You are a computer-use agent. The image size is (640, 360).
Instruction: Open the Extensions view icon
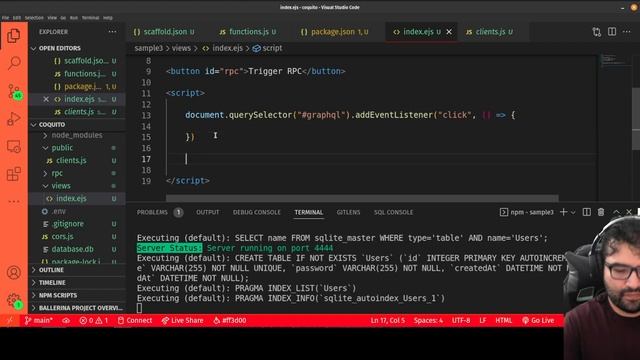click(13, 174)
